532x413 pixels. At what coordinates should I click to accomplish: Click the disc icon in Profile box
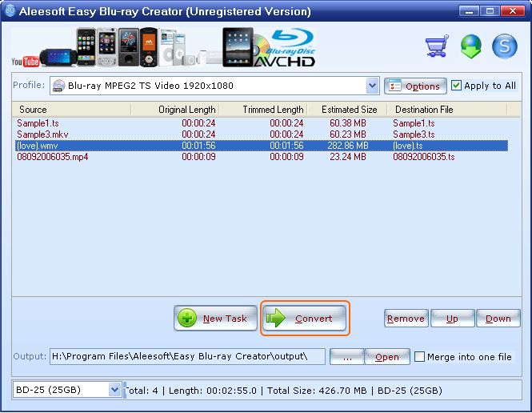[58, 86]
